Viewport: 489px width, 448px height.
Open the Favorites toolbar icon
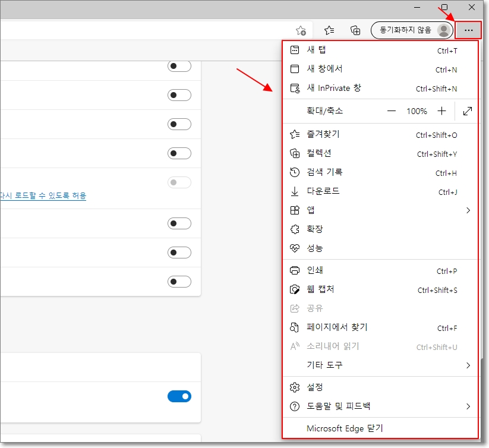click(329, 30)
